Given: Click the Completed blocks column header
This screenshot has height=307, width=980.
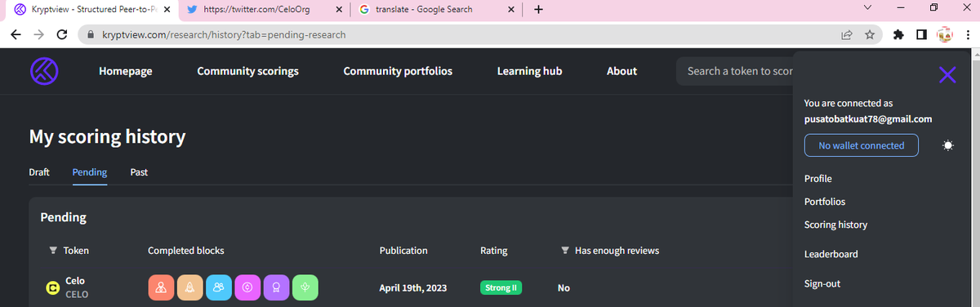Looking at the screenshot, I should coord(186,251).
